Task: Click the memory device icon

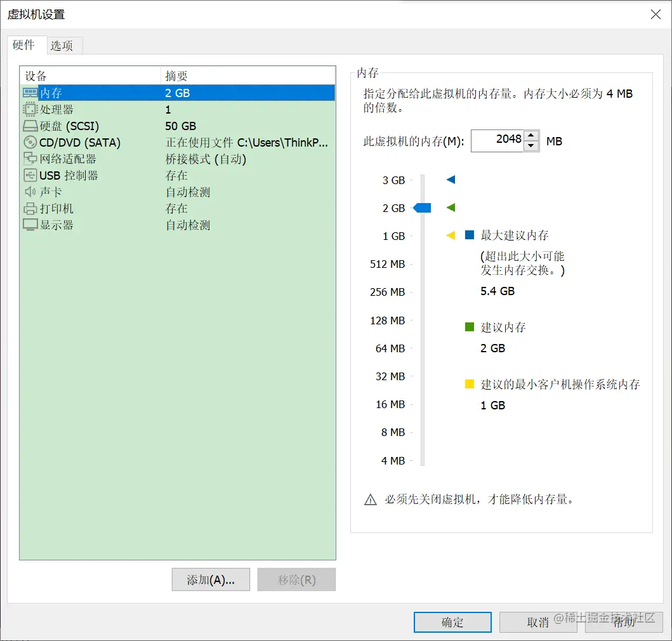Action: pyautogui.click(x=30, y=93)
